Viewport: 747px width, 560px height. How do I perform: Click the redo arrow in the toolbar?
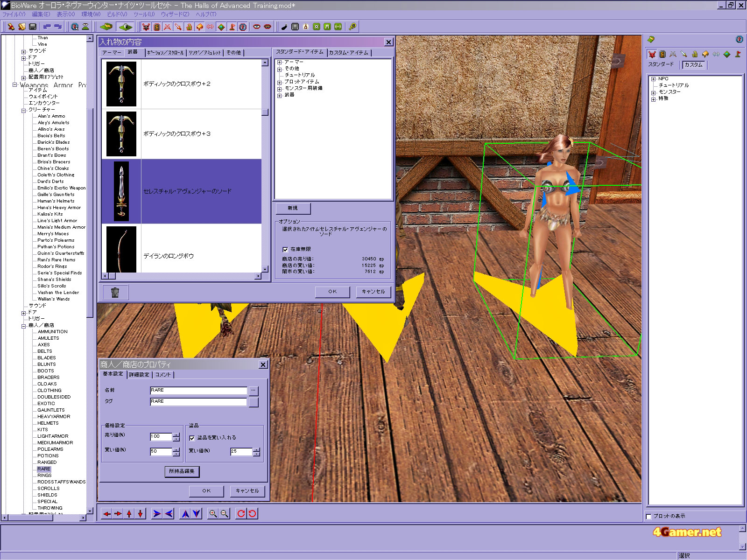pos(58,27)
